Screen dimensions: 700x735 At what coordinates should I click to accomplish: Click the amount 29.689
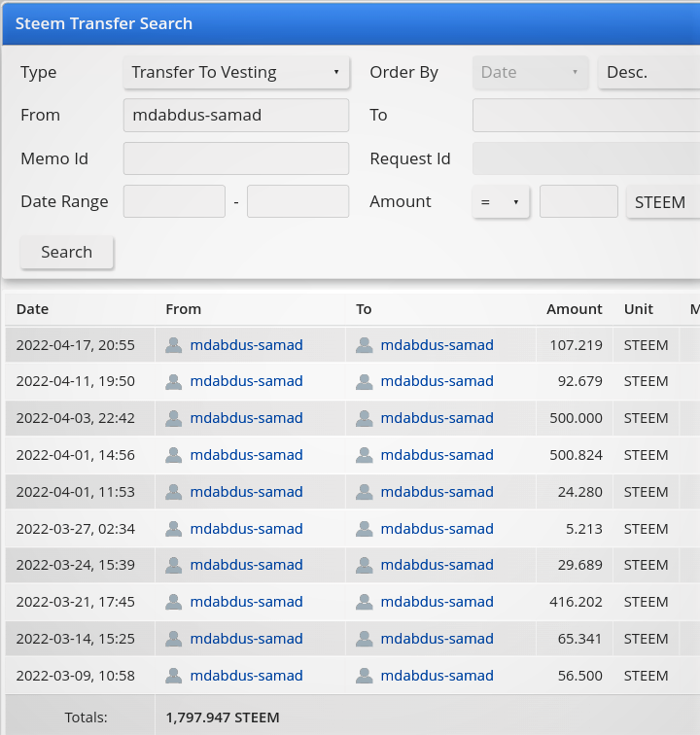[x=580, y=565]
